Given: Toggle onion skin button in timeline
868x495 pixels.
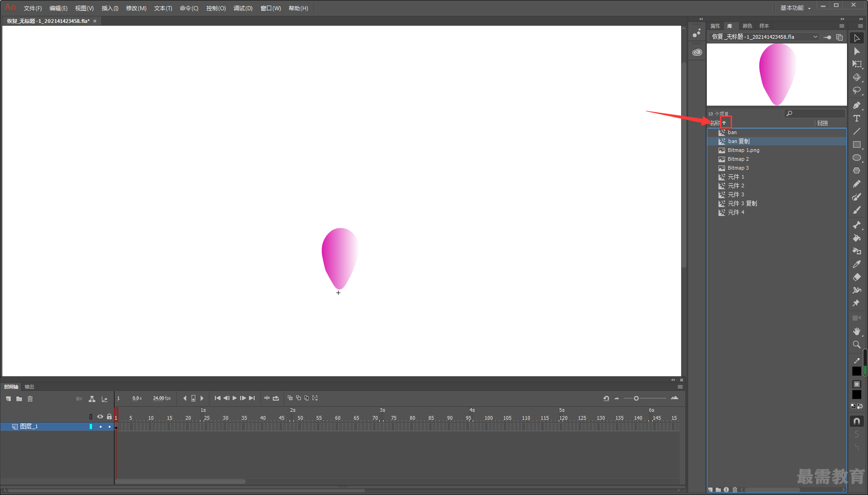Looking at the screenshot, I should 290,398.
